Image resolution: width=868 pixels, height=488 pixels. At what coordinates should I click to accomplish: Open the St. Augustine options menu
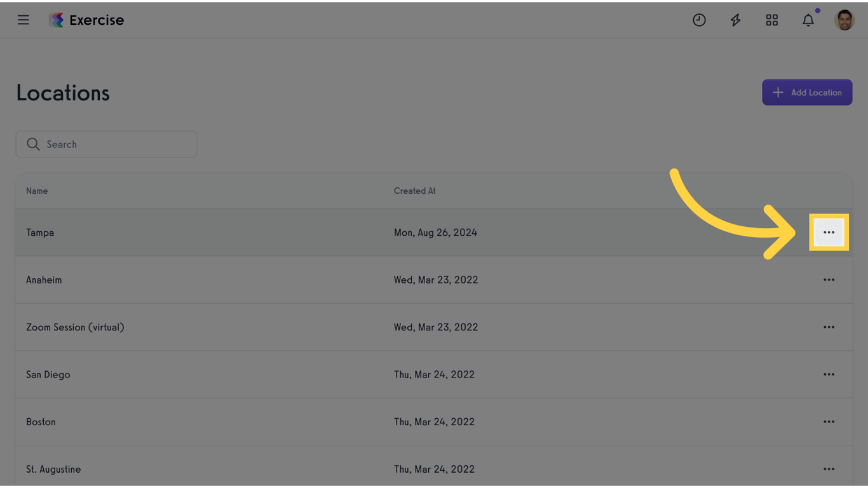[x=829, y=469]
